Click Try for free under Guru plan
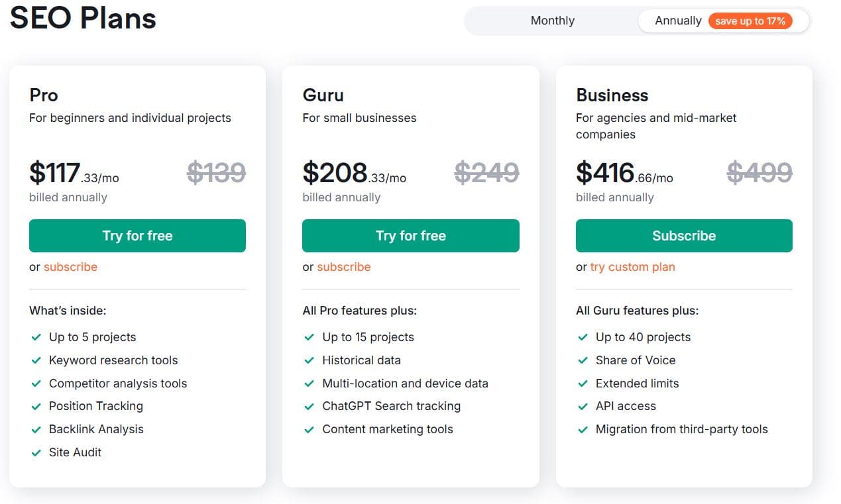This screenshot has height=504, width=841. coord(411,236)
